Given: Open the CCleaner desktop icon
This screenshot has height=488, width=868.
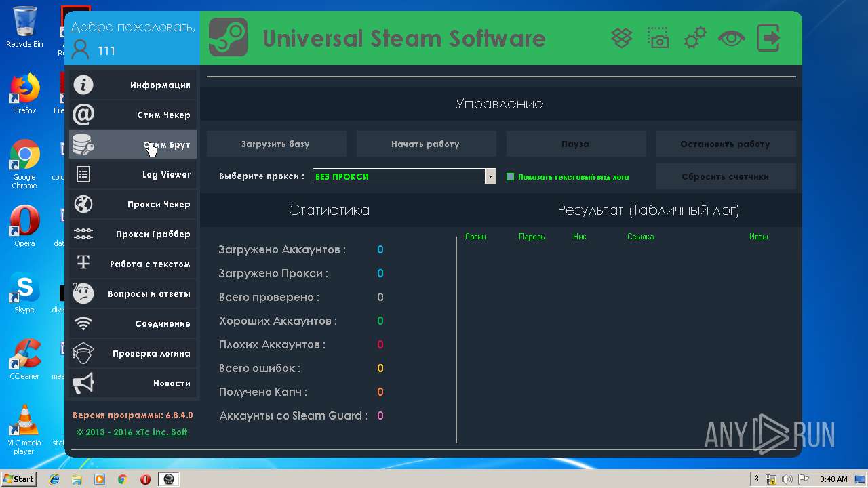Looking at the screenshot, I should 24,359.
